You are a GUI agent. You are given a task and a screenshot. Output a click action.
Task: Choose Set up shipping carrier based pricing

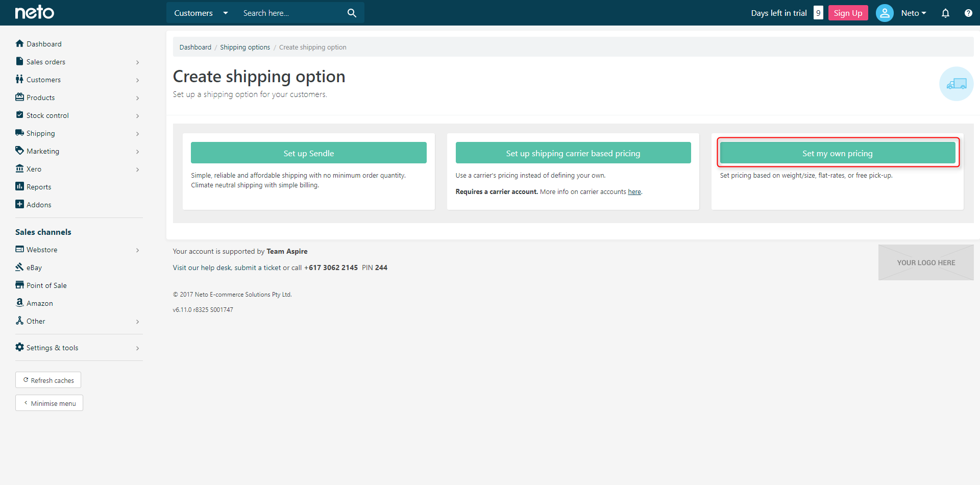573,153
